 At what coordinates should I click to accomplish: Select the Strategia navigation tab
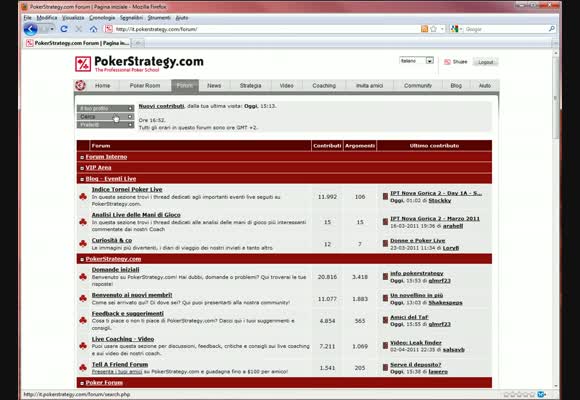coord(250,85)
